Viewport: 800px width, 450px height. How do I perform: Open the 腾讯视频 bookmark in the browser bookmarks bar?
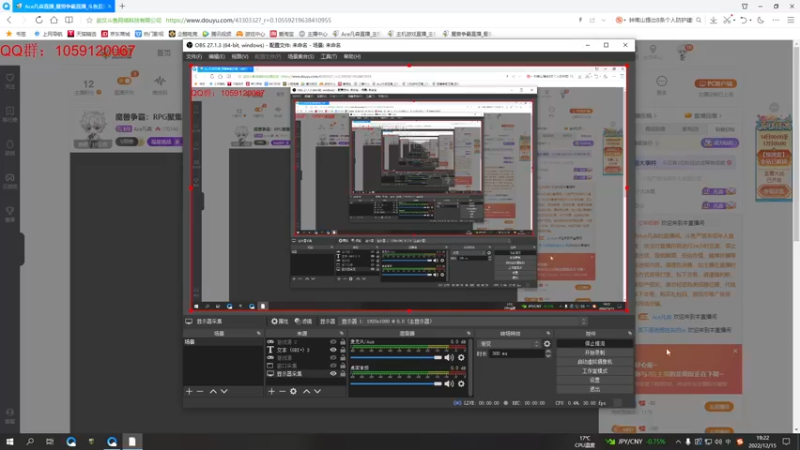216,34
